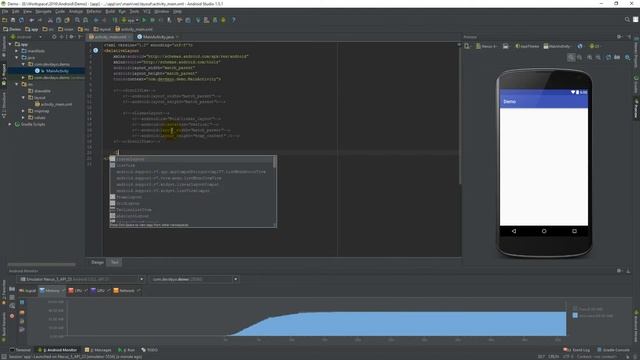The image size is (640, 360).
Task: Click the Debug app bug icon
Action: [152, 20]
